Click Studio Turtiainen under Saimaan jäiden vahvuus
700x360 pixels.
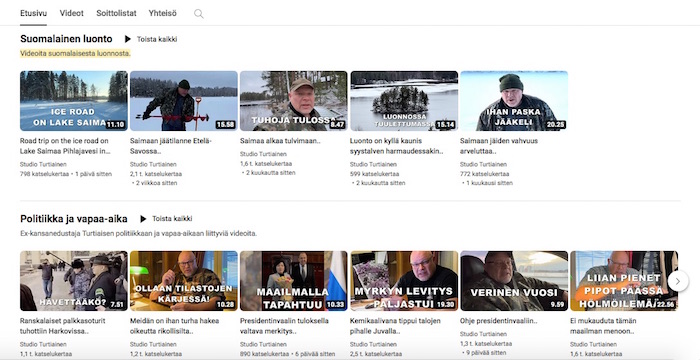pos(483,165)
